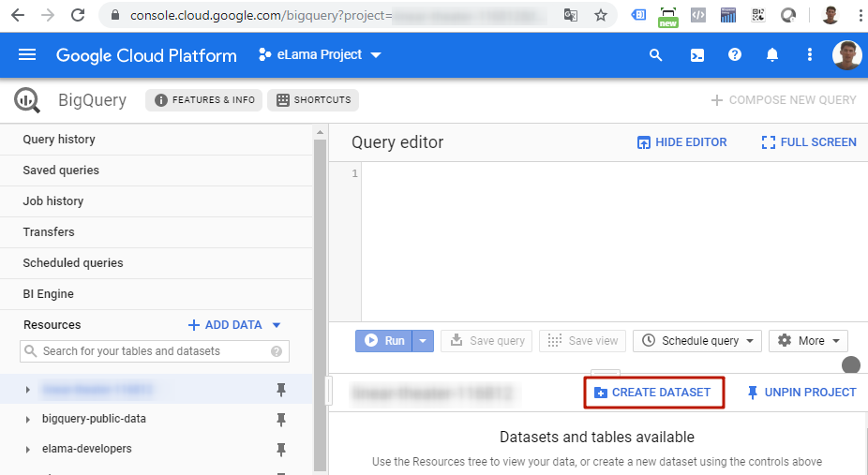The image size is (868, 475).
Task: Expand the elama-developers tree node
Action: pyautogui.click(x=28, y=450)
